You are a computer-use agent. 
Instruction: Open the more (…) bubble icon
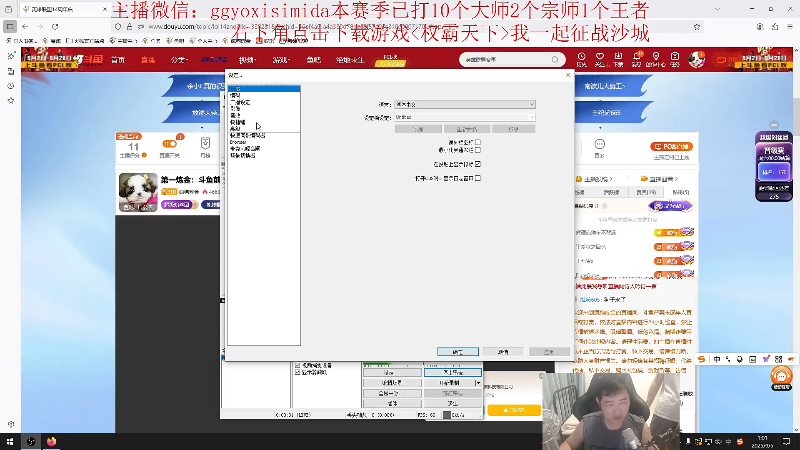[599, 144]
